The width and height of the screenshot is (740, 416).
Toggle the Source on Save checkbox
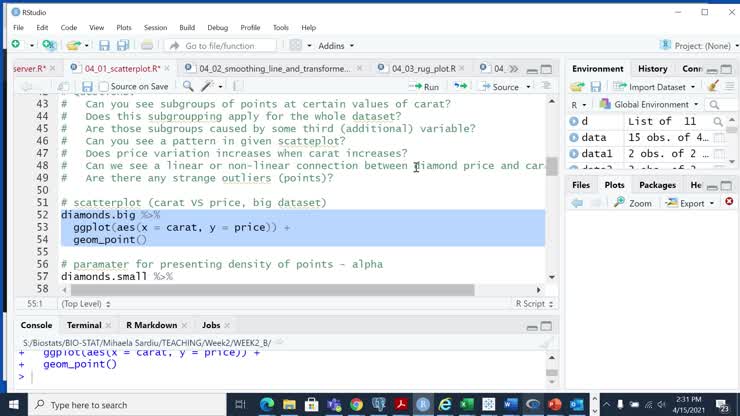(x=105, y=87)
